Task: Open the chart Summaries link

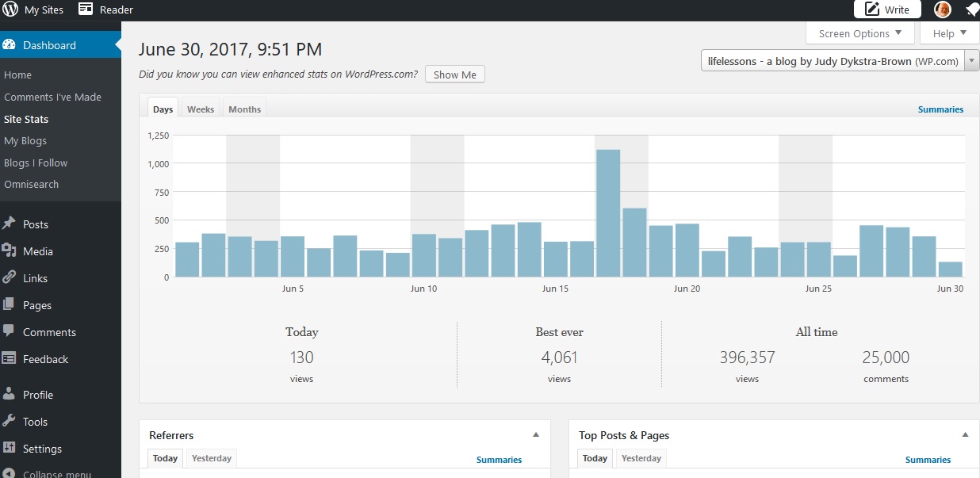Action: pyautogui.click(x=940, y=109)
